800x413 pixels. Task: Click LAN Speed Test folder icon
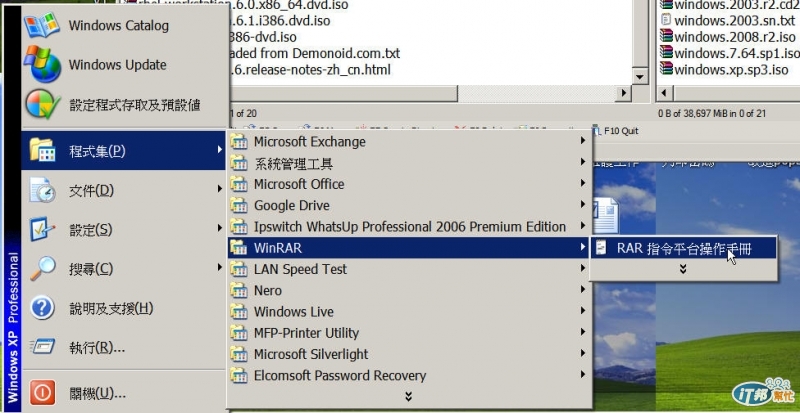[x=239, y=269]
